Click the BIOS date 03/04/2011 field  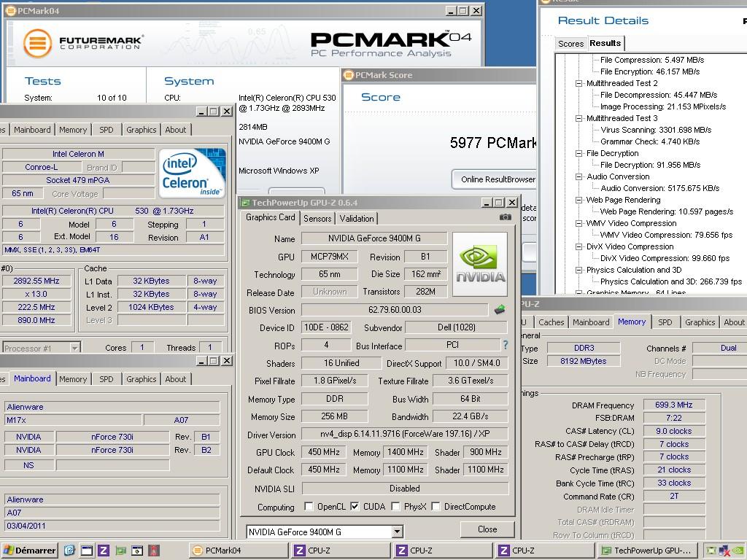pyautogui.click(x=112, y=526)
